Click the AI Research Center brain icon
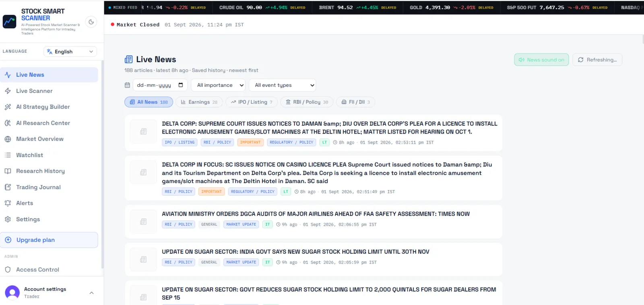This screenshot has height=305, width=644. (8, 123)
